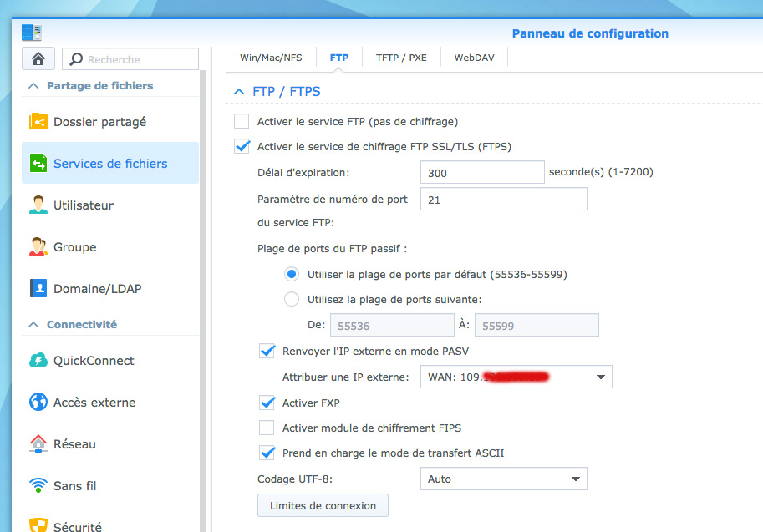Screen dimensions: 763x532
Task: Open the Groupe settings
Action: (74, 247)
